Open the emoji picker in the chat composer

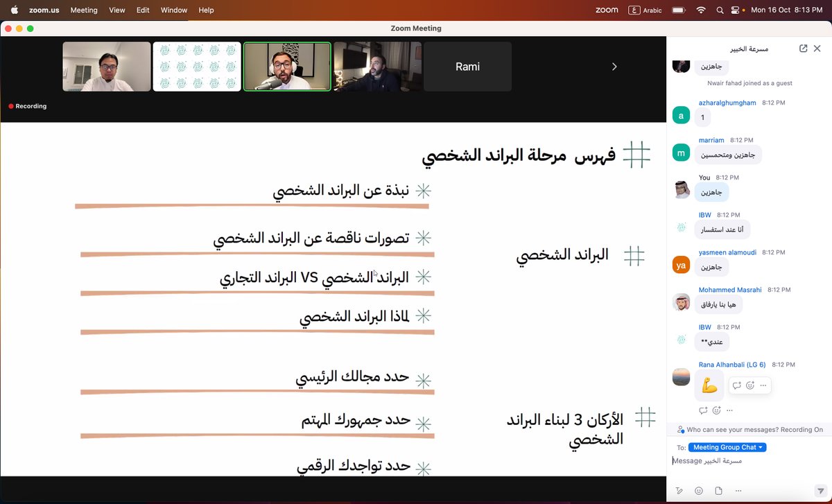699,490
